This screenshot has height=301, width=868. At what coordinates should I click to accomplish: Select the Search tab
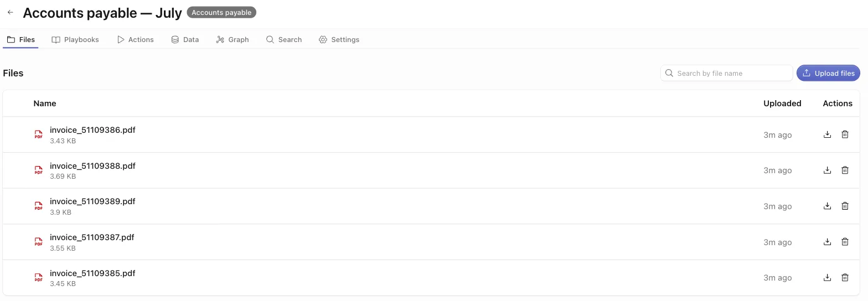pyautogui.click(x=284, y=40)
